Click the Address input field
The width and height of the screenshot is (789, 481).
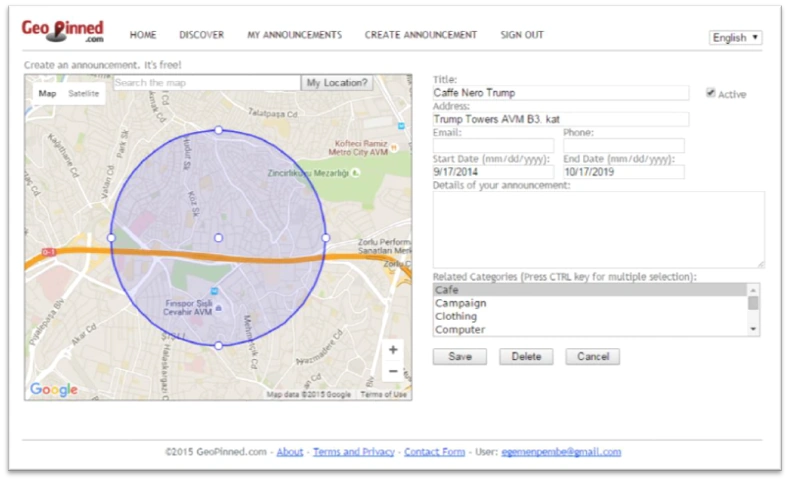[561, 119]
